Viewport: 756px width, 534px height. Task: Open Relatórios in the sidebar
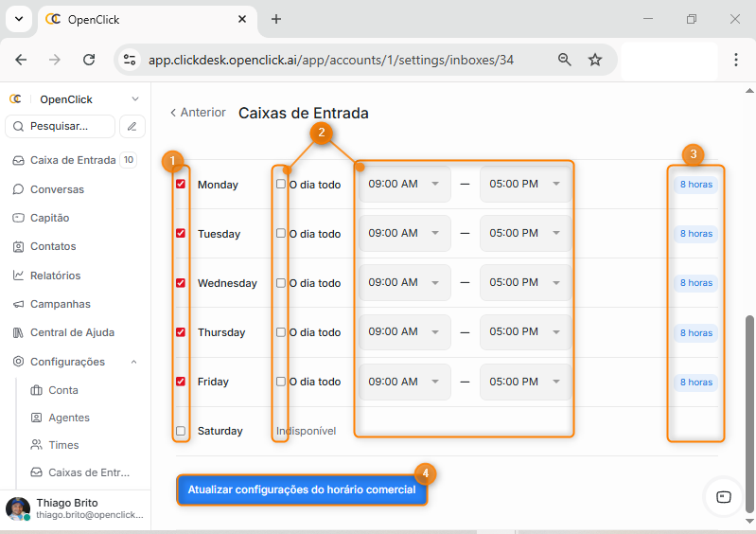(55, 276)
